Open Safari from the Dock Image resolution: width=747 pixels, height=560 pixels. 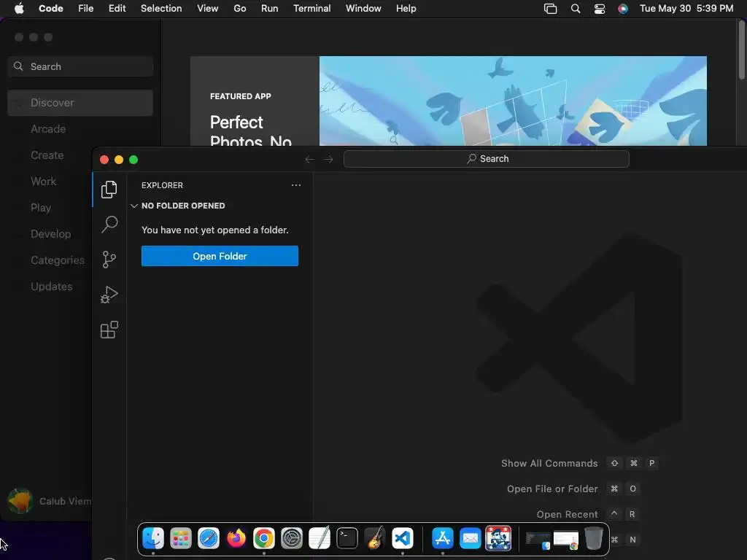pyautogui.click(x=208, y=539)
